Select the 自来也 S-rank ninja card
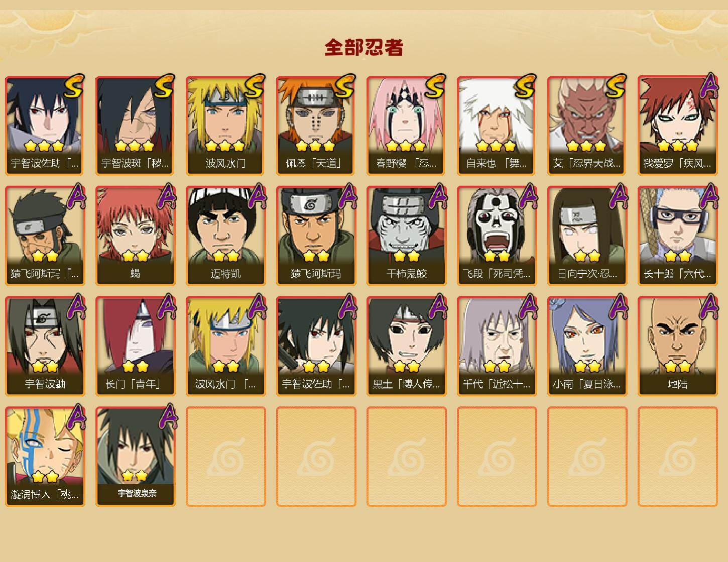 497,125
